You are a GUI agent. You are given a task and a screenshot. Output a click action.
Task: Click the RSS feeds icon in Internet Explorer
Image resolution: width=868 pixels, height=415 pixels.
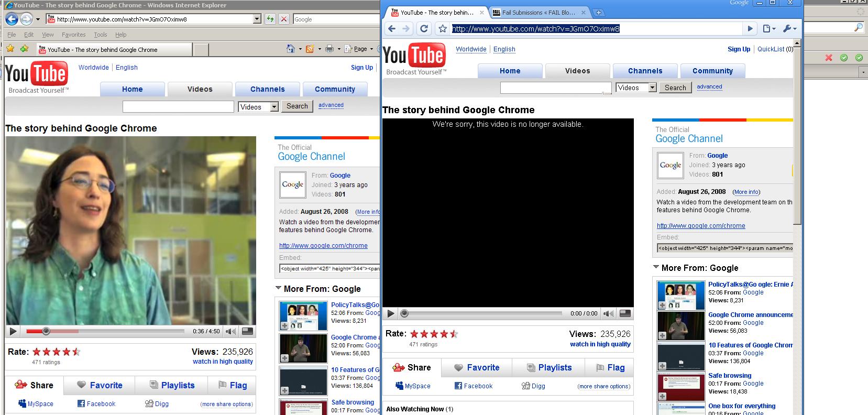(x=310, y=49)
